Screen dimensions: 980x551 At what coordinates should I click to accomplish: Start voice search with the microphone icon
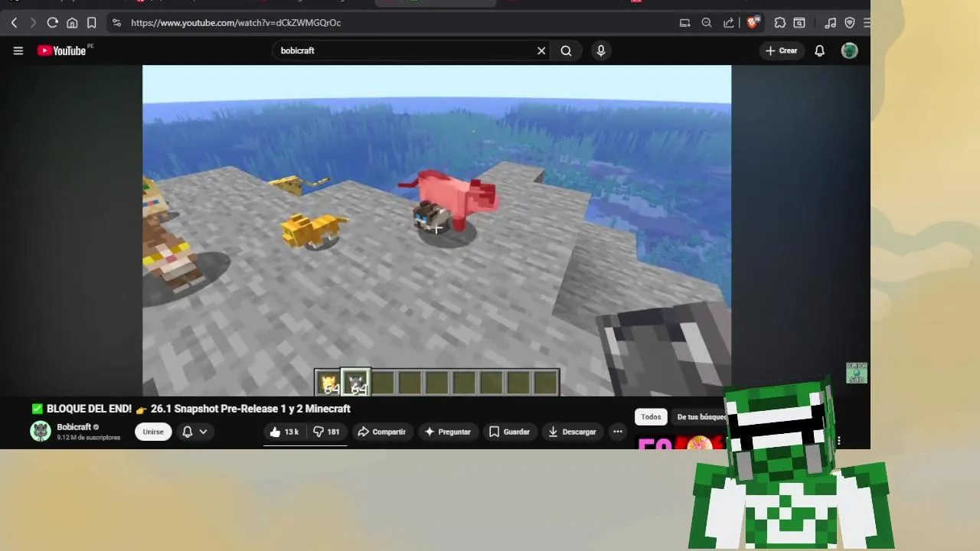click(601, 51)
